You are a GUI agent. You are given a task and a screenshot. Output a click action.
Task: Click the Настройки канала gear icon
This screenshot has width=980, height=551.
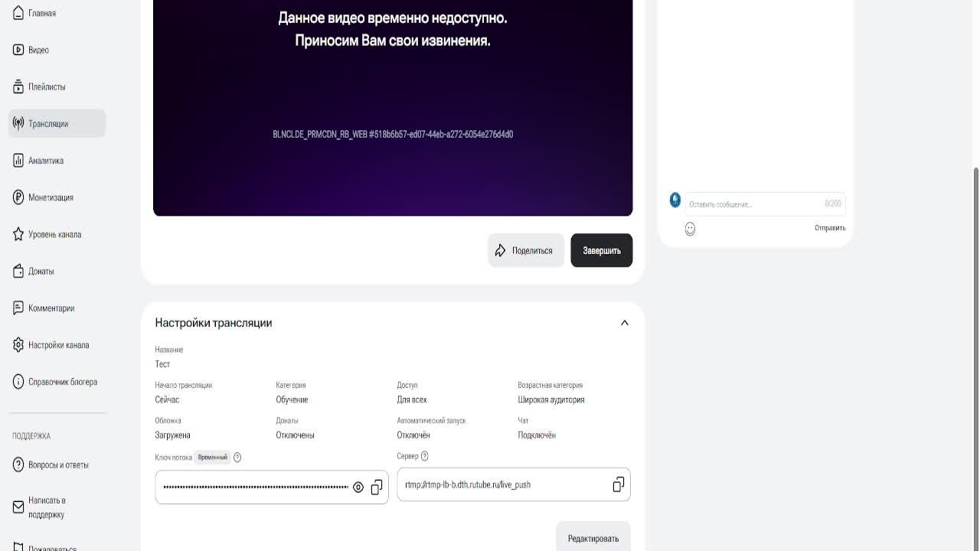[x=18, y=345]
